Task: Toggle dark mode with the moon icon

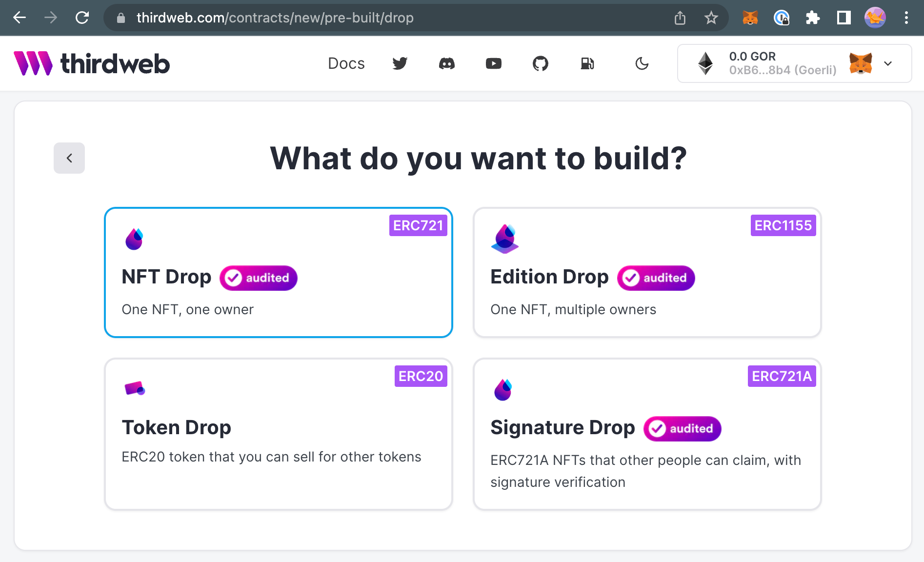Action: tap(642, 63)
